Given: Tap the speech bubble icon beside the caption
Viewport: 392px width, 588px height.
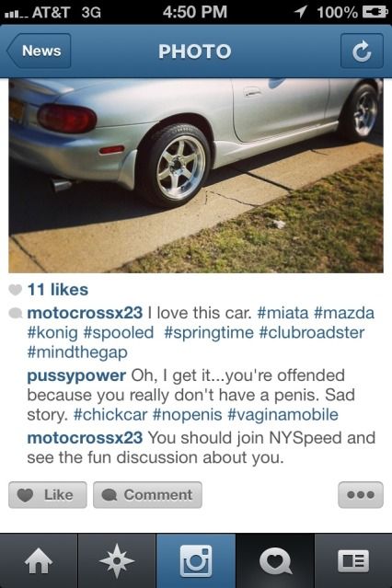Looking at the screenshot, I should pos(16,313).
